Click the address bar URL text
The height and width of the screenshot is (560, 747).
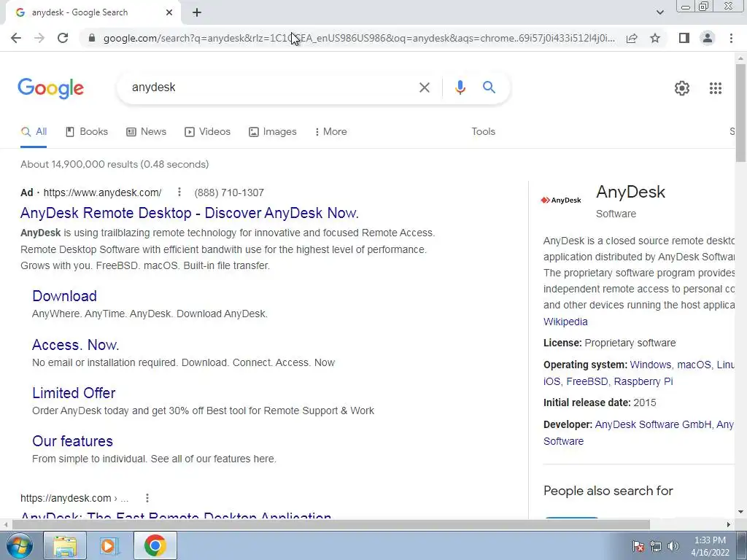[x=359, y=38]
